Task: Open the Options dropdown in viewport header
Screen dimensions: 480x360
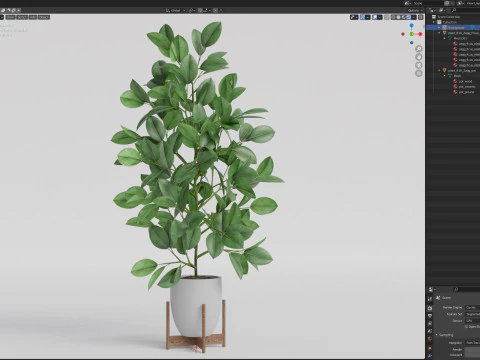Action: (415, 10)
